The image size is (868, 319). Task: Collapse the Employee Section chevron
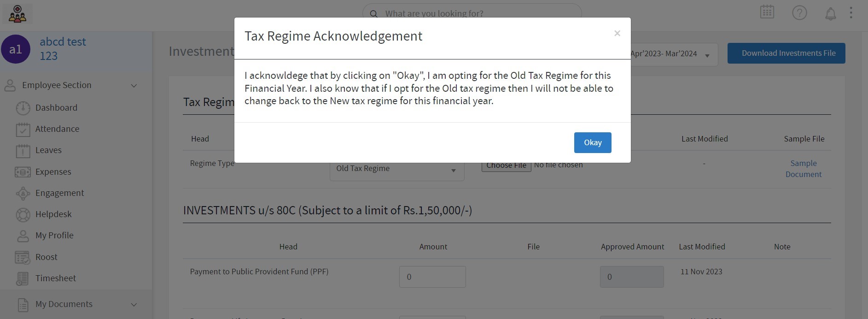[x=134, y=85]
